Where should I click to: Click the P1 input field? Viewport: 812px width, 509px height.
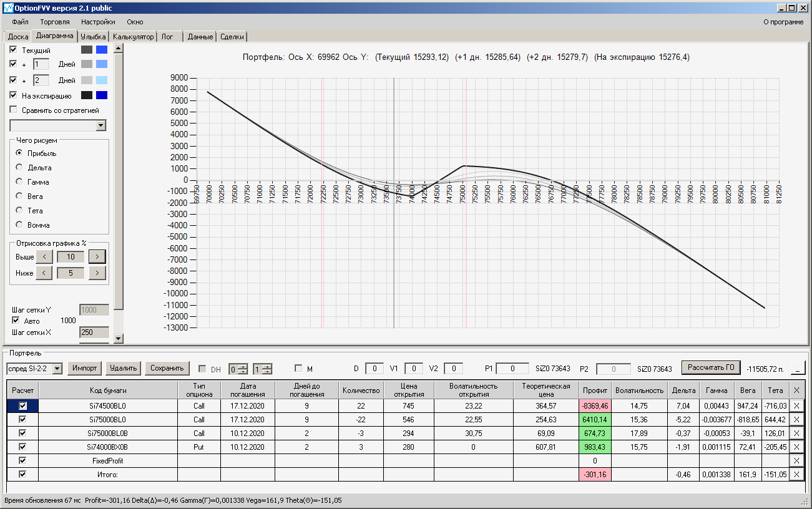pos(512,369)
